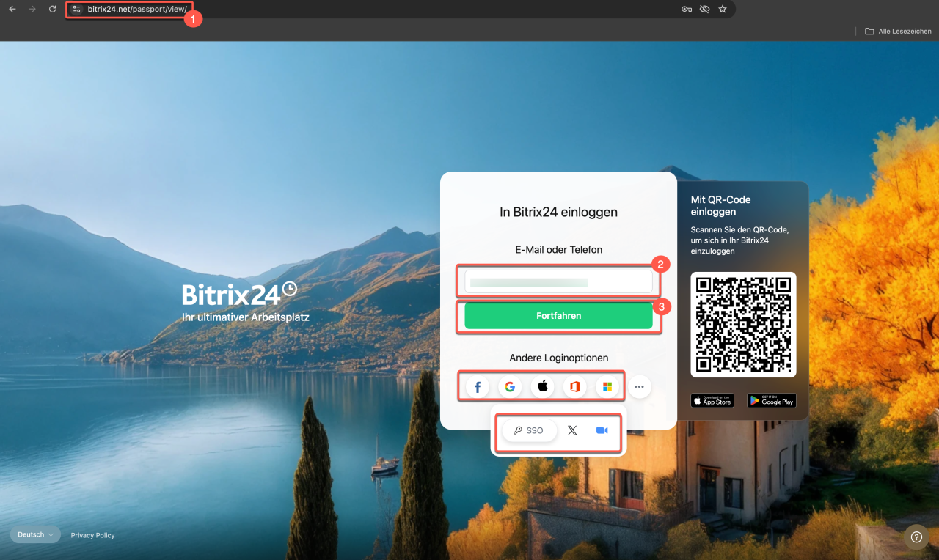Viewport: 939px width, 560px height.
Task: Open the Privacy Policy link
Action: pyautogui.click(x=93, y=535)
